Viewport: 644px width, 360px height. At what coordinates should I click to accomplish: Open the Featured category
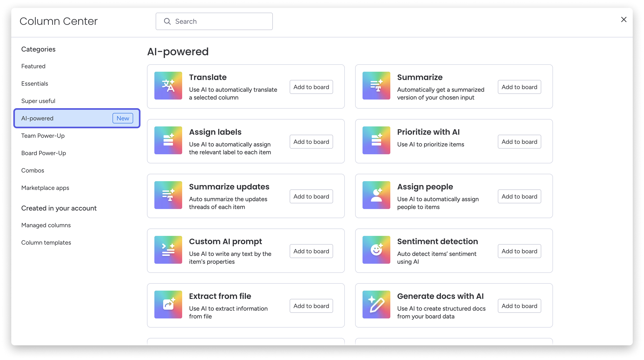(33, 66)
